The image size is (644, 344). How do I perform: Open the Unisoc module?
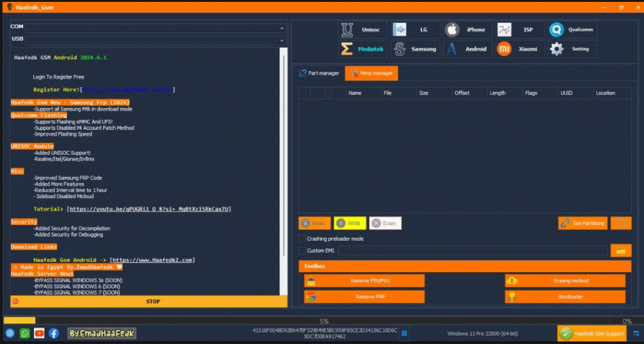coord(363,30)
